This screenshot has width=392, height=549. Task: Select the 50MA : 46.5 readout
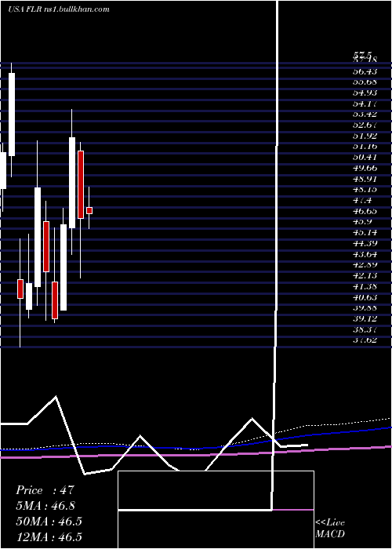[49, 522]
